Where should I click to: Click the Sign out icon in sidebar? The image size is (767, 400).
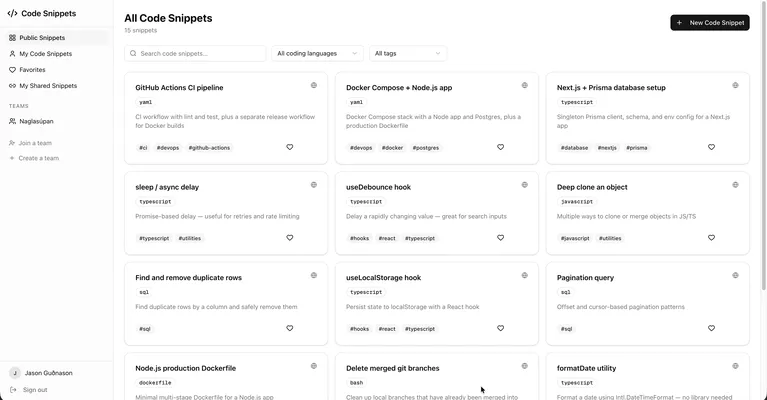pyautogui.click(x=13, y=390)
